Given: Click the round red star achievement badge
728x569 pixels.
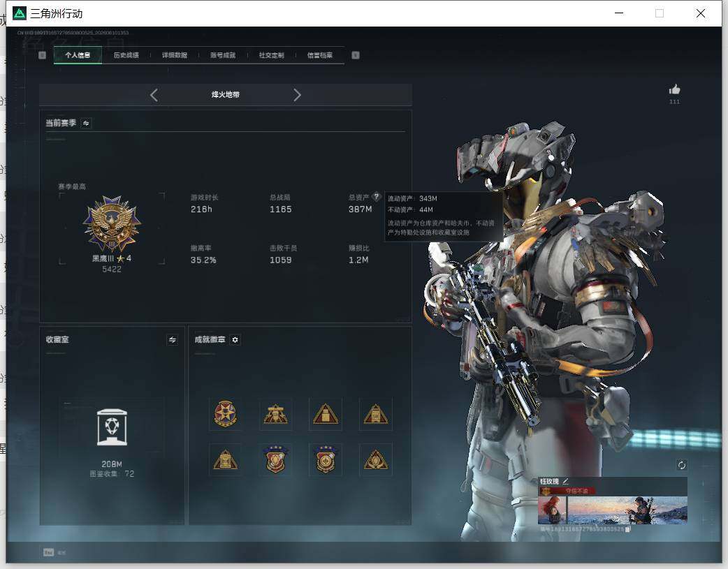Looking at the screenshot, I should point(225,414).
